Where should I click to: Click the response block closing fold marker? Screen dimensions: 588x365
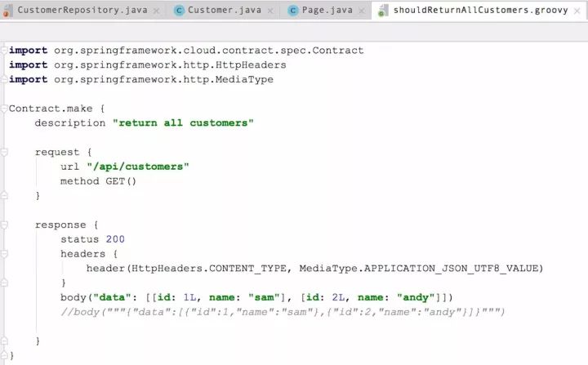click(4, 341)
